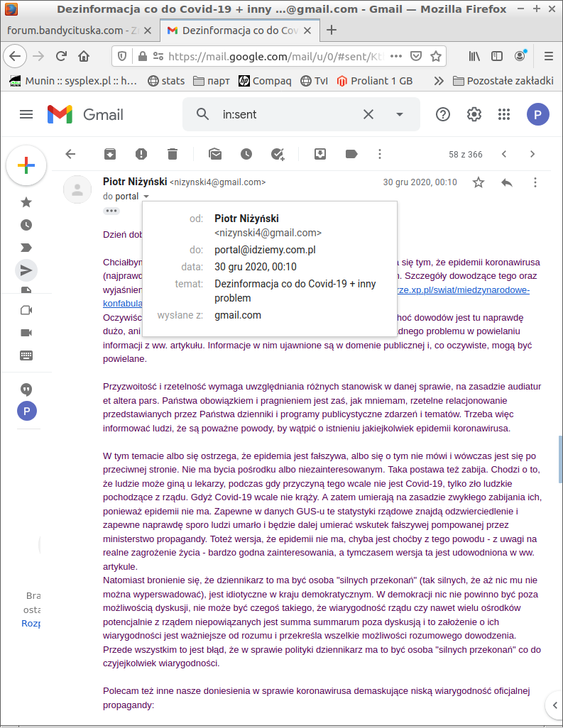Open Google account avatar P

[538, 114]
